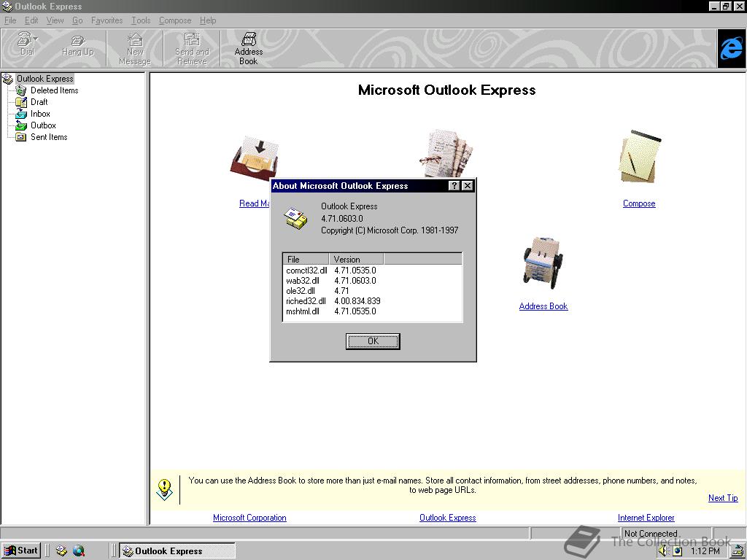This screenshot has height=560, width=747.
Task: Click the Deleted Items recycle icon
Action: coord(20,90)
